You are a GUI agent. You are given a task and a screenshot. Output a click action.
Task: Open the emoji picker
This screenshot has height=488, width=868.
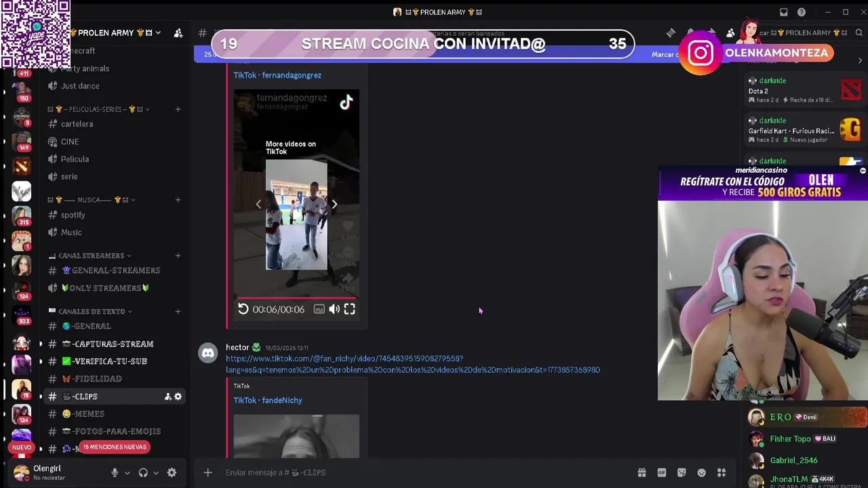coord(702,472)
